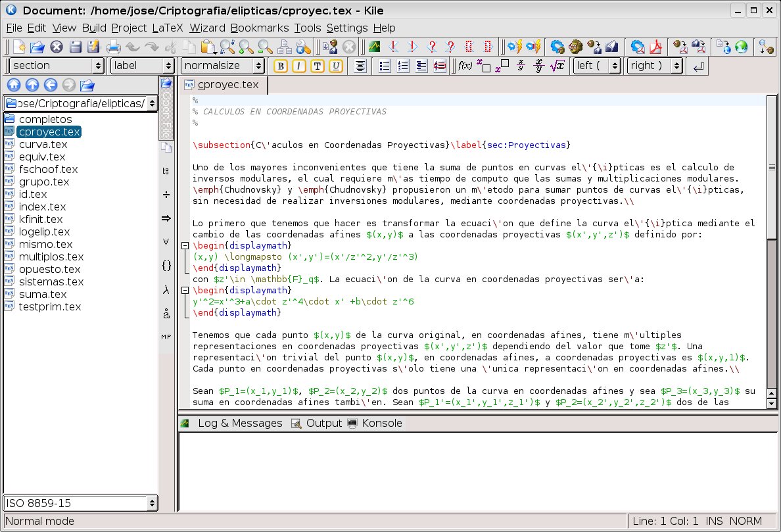
Task: Click the PDF Adobe viewer icon
Action: click(656, 47)
